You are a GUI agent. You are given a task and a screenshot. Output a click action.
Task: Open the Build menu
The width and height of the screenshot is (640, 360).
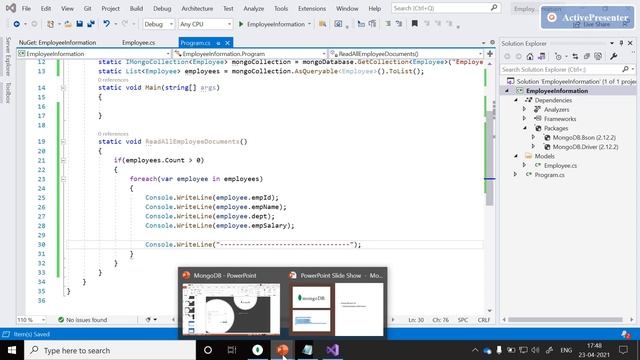(136, 8)
